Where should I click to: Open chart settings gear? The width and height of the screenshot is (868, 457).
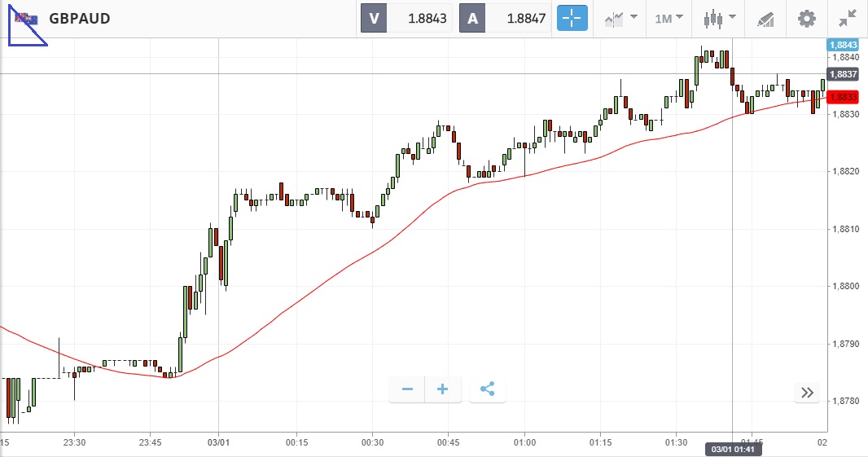(x=806, y=18)
